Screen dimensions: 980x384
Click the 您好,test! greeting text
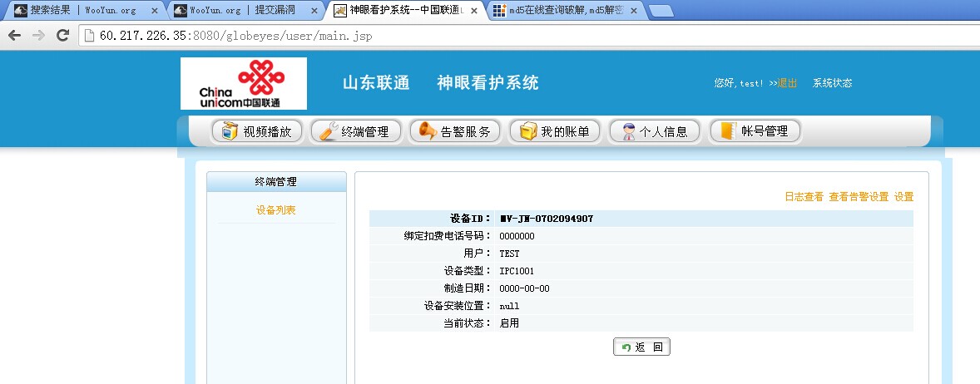click(x=739, y=83)
